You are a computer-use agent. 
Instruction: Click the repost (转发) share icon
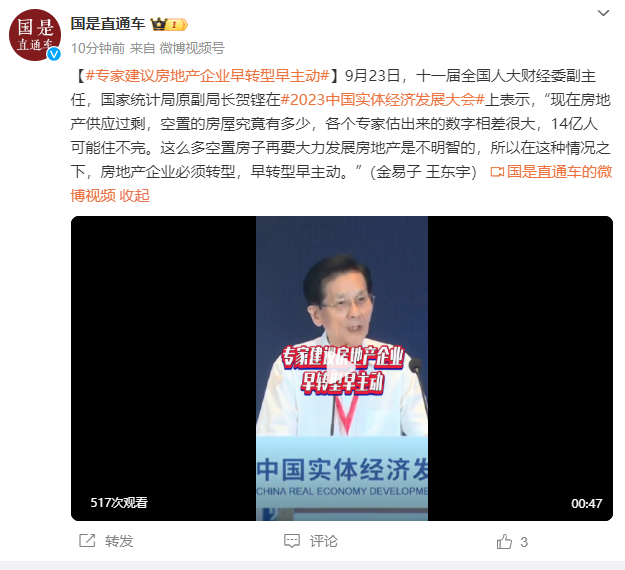pos(87,541)
